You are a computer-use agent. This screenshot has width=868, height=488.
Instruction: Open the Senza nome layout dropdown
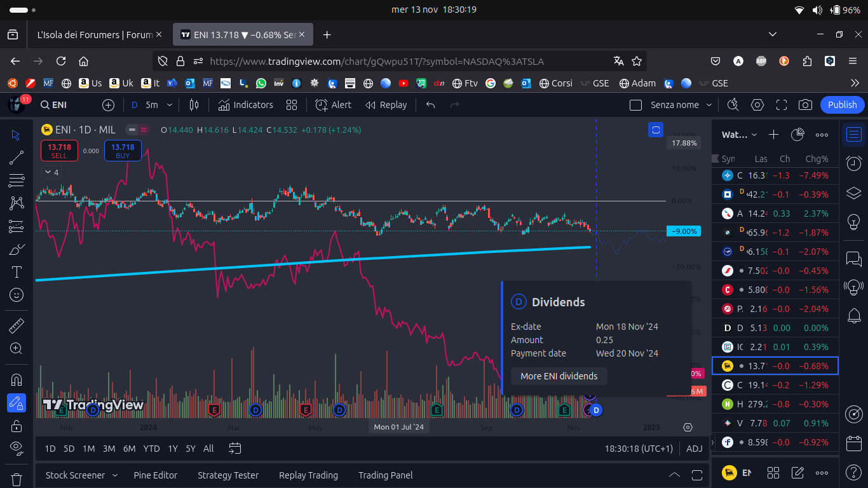pos(680,105)
